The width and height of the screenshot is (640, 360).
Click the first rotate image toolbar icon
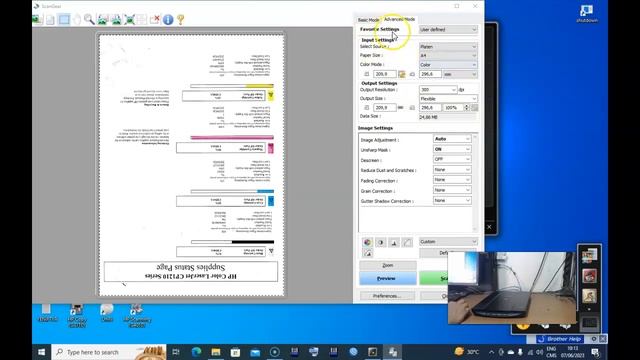click(102, 19)
